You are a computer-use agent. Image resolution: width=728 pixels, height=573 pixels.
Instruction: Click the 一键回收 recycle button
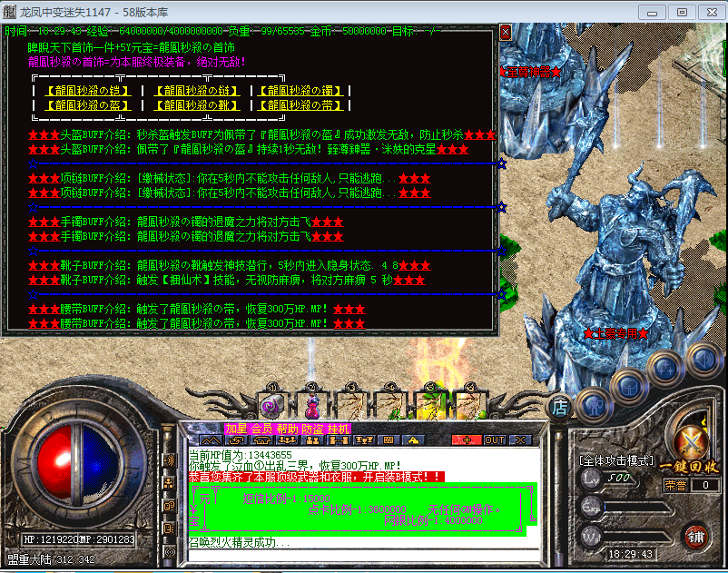coord(689,467)
